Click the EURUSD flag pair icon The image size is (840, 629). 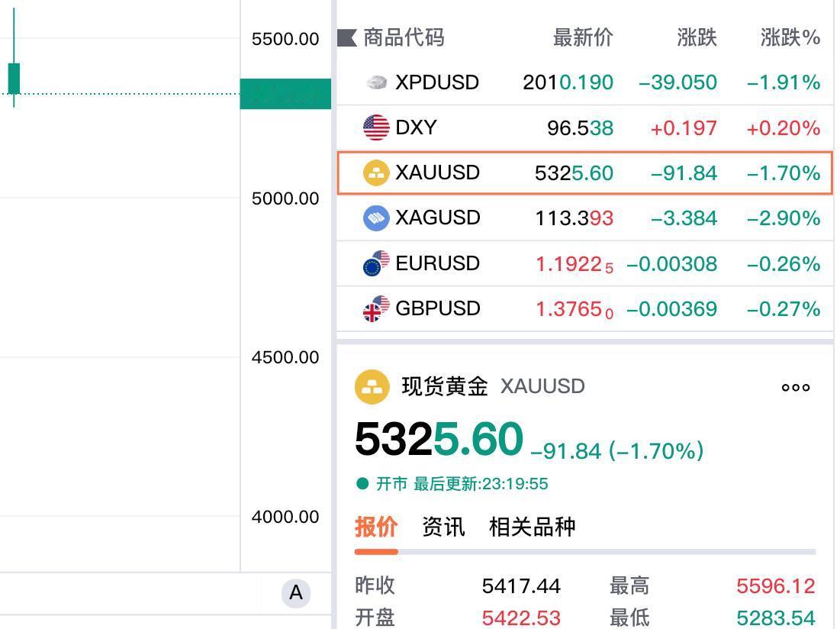(x=376, y=263)
